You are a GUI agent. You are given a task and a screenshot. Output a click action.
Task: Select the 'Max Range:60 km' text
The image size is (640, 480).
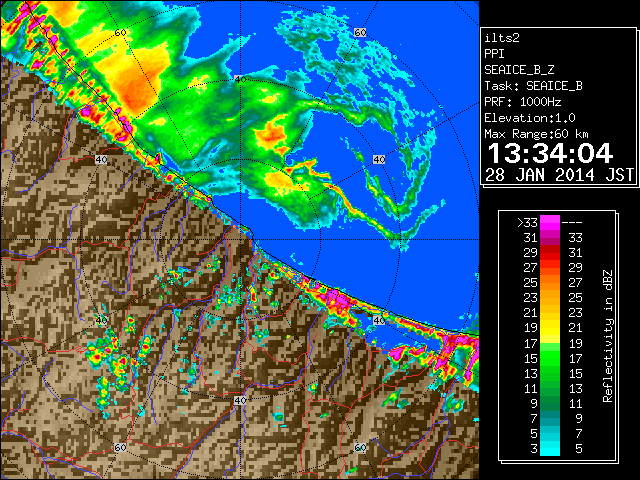[536, 134]
